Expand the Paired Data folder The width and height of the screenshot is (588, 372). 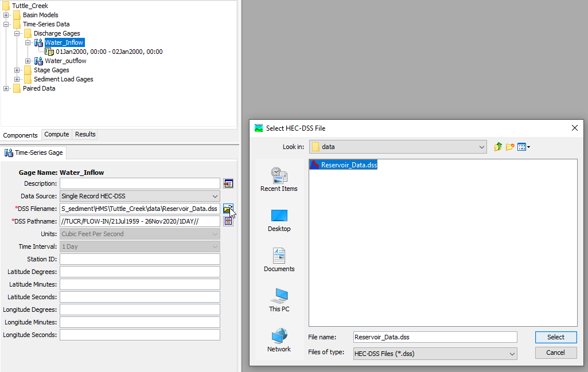[x=6, y=88]
